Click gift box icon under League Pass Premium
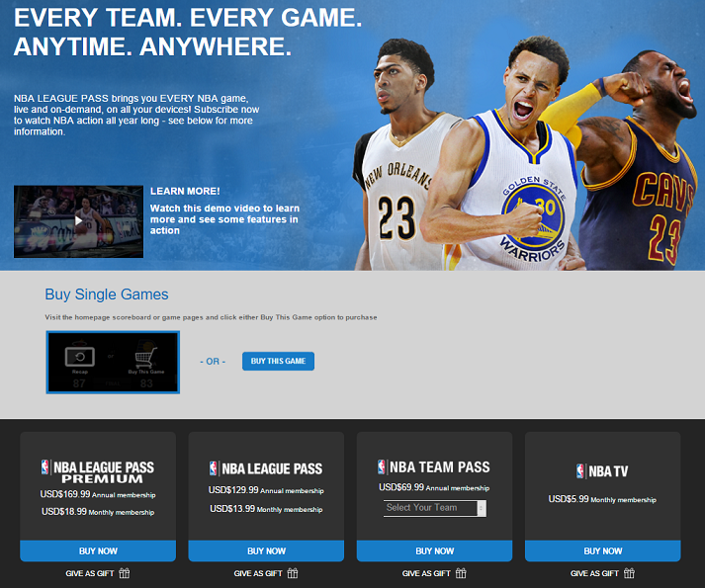 tap(125, 573)
